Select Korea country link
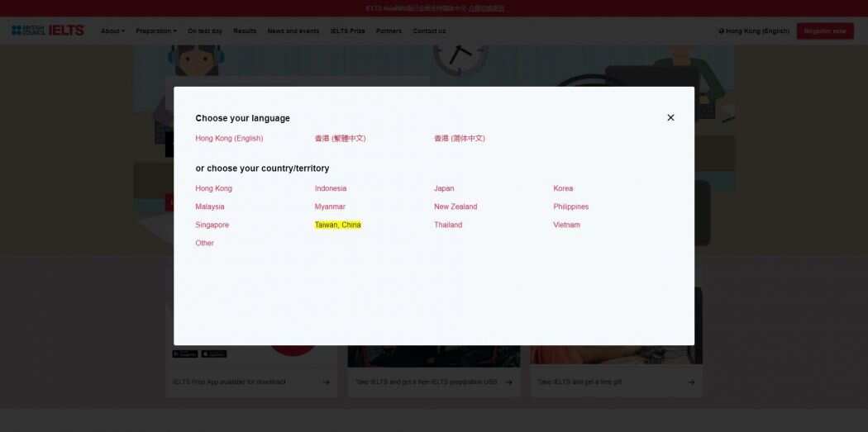 tap(563, 188)
